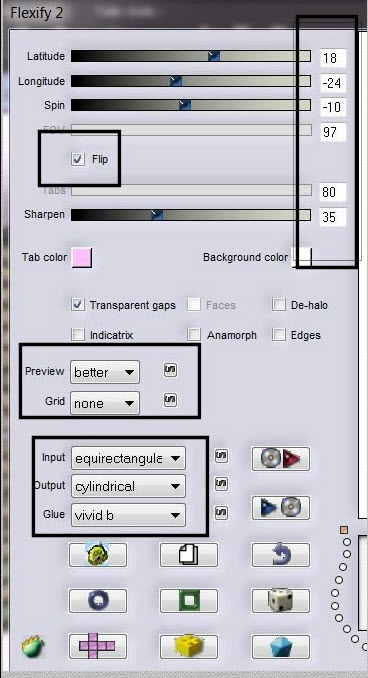Image resolution: width=368 pixels, height=678 pixels.
Task: Click the dice randomize button
Action: point(281,601)
